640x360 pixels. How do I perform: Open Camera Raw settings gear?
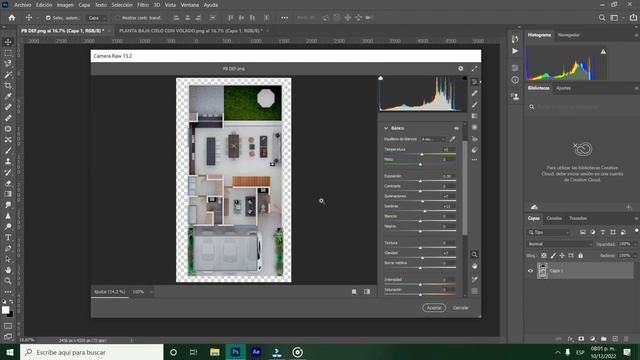pyautogui.click(x=460, y=69)
